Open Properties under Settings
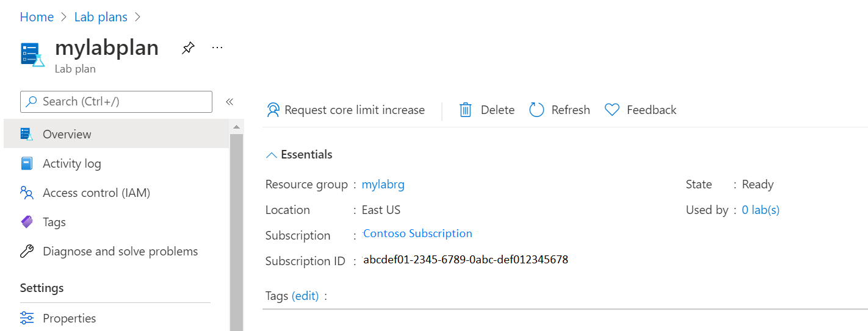This screenshot has height=331, width=868. click(x=69, y=318)
